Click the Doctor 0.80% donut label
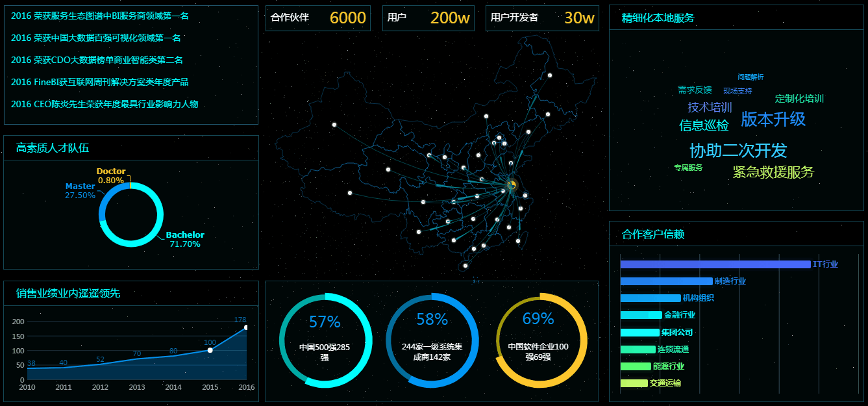 click(111, 176)
